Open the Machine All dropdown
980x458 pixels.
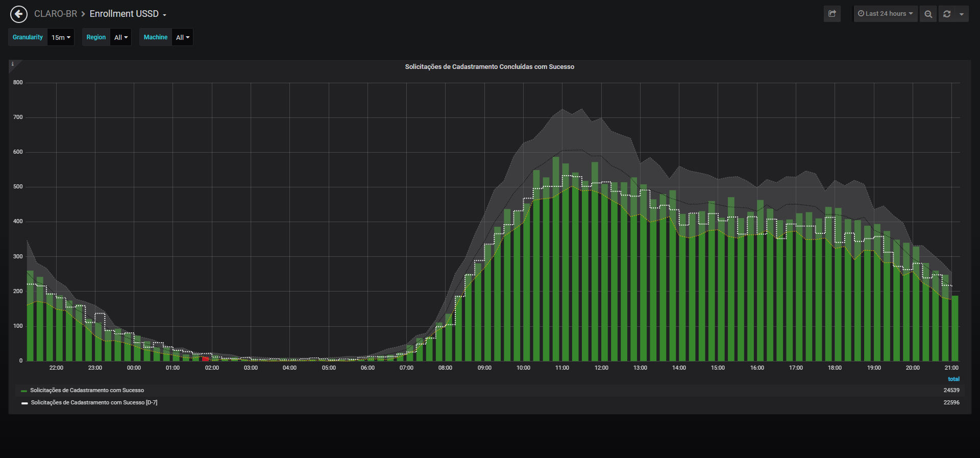(x=183, y=37)
